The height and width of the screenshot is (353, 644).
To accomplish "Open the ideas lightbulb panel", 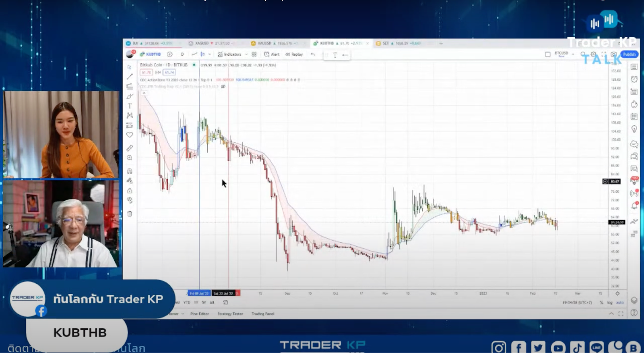I will (634, 129).
